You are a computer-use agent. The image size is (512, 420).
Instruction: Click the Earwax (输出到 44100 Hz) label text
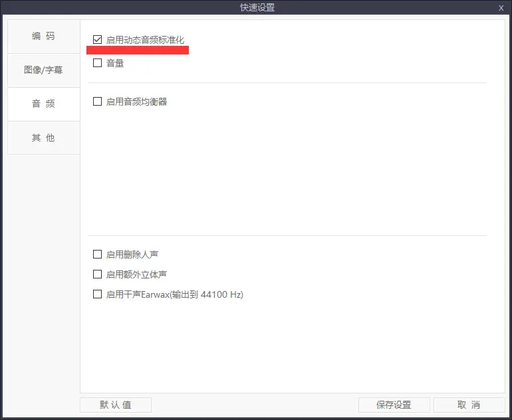(x=174, y=294)
